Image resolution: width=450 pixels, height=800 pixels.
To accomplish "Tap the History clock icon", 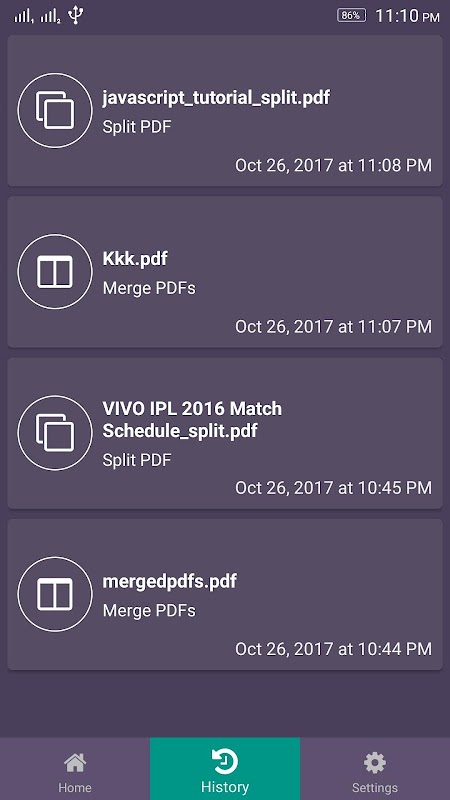I will (225, 762).
